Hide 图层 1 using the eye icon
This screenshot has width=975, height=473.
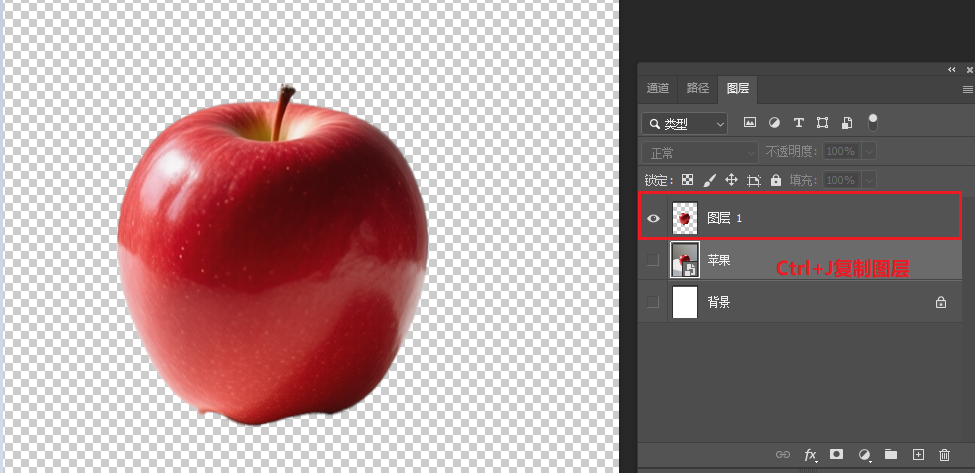coord(653,218)
